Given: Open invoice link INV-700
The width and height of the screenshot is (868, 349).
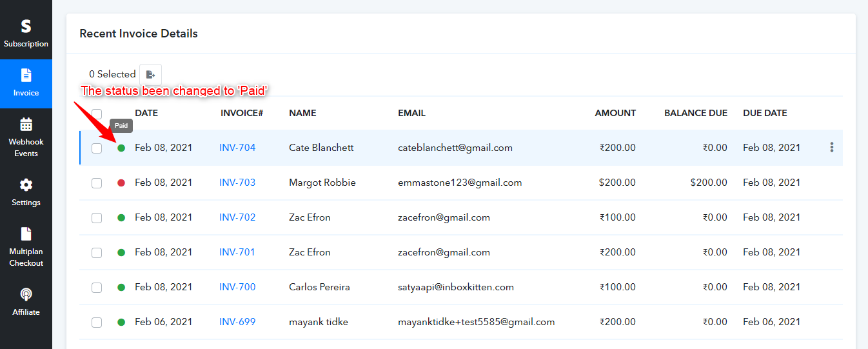Looking at the screenshot, I should [x=237, y=287].
